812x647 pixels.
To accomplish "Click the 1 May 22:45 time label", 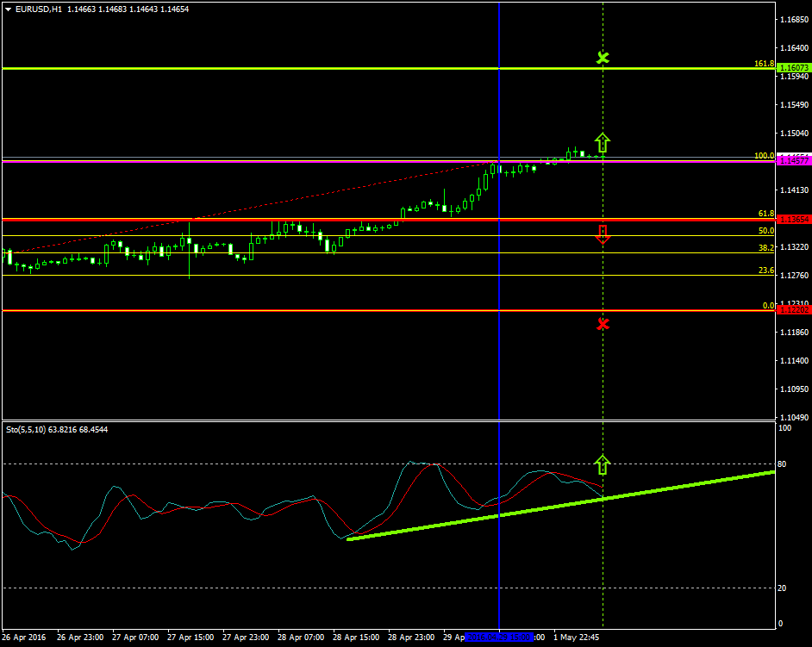I will point(576,638).
